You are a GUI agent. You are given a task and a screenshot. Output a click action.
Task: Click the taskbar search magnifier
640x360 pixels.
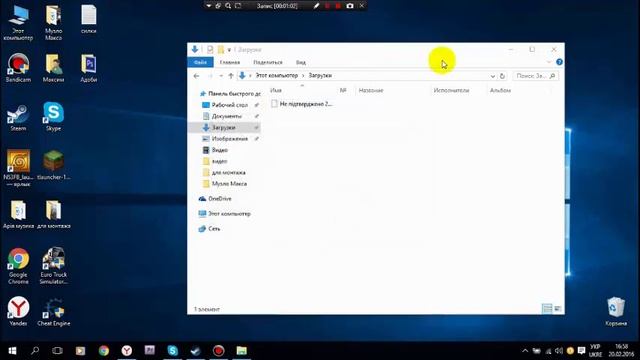pos(35,351)
